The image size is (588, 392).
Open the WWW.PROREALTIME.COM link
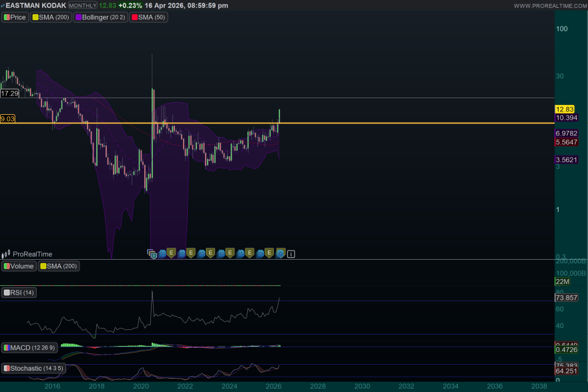tap(549, 5)
